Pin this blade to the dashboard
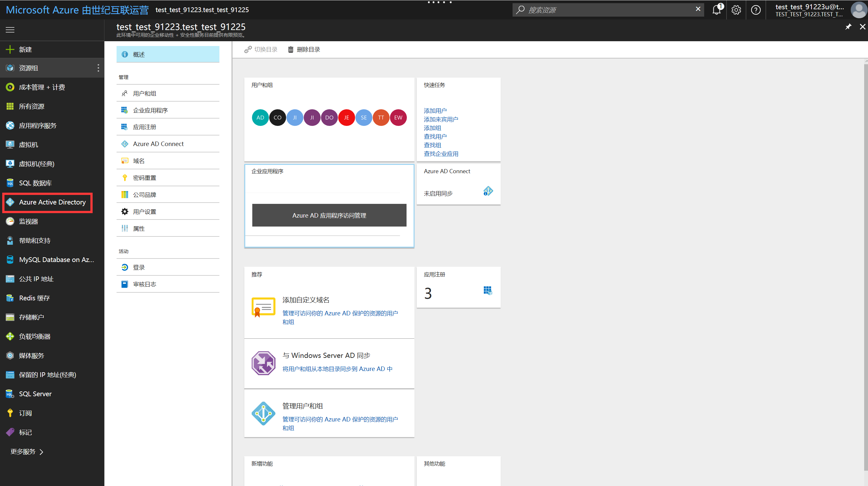 [x=848, y=27]
